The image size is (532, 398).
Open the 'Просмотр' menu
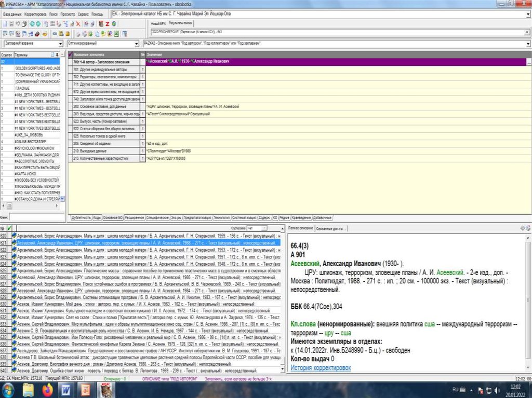point(68,14)
